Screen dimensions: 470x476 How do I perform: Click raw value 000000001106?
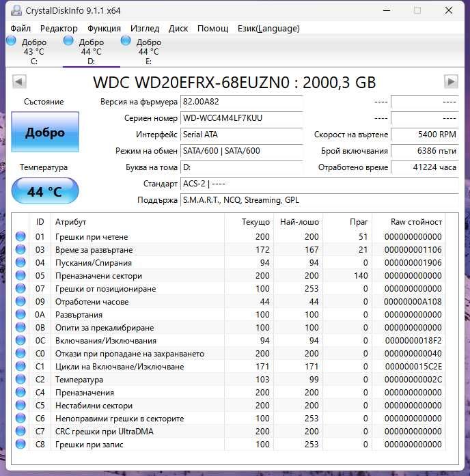pos(413,249)
